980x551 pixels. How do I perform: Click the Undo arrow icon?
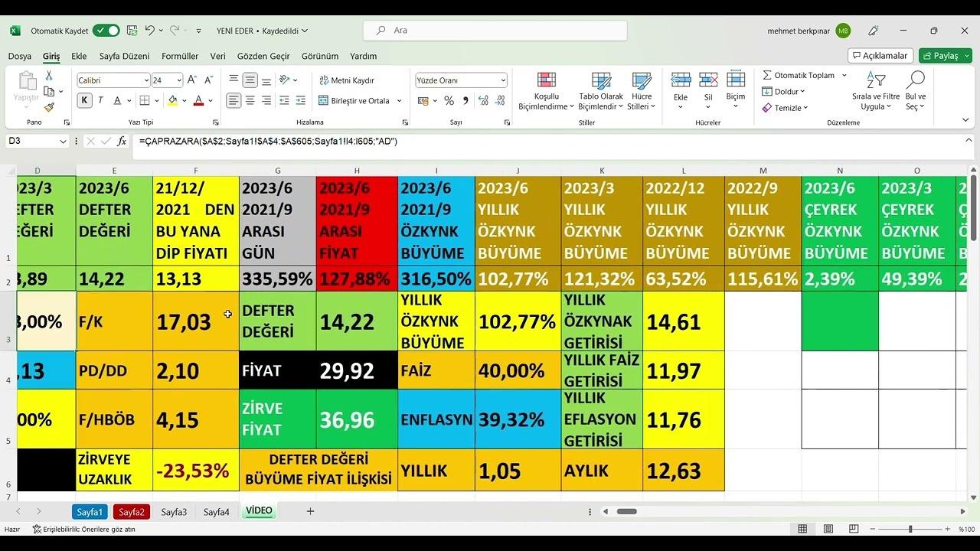(x=149, y=31)
